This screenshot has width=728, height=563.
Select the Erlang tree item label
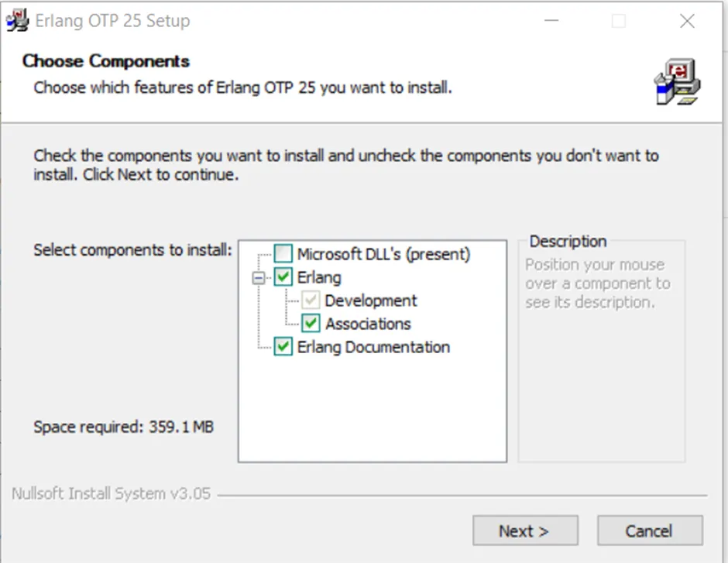[319, 277]
